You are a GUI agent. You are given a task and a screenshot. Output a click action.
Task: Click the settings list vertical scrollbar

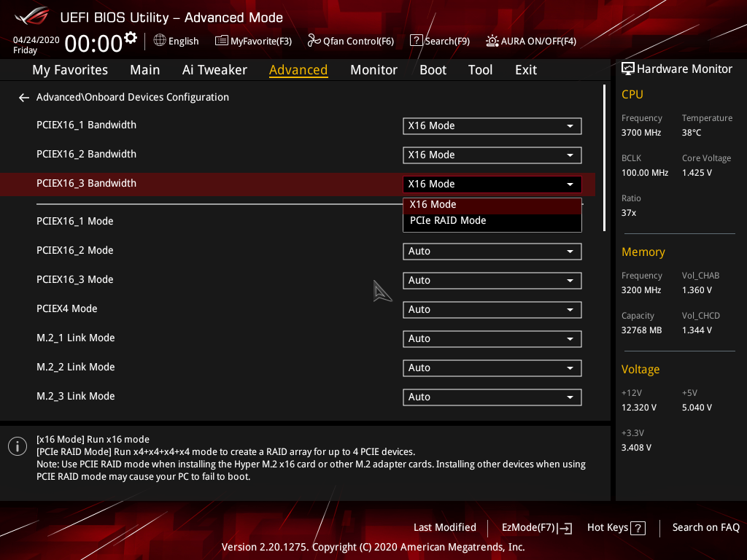click(x=604, y=158)
